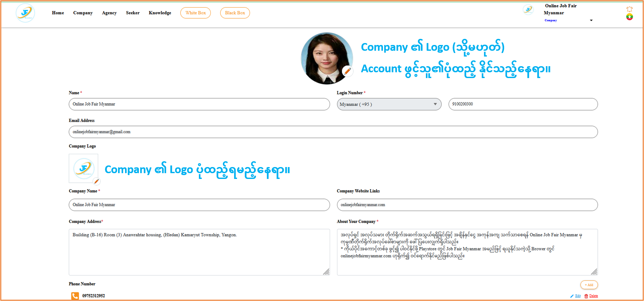Navigate to the Agency menu item
This screenshot has width=644, height=301.
click(109, 13)
